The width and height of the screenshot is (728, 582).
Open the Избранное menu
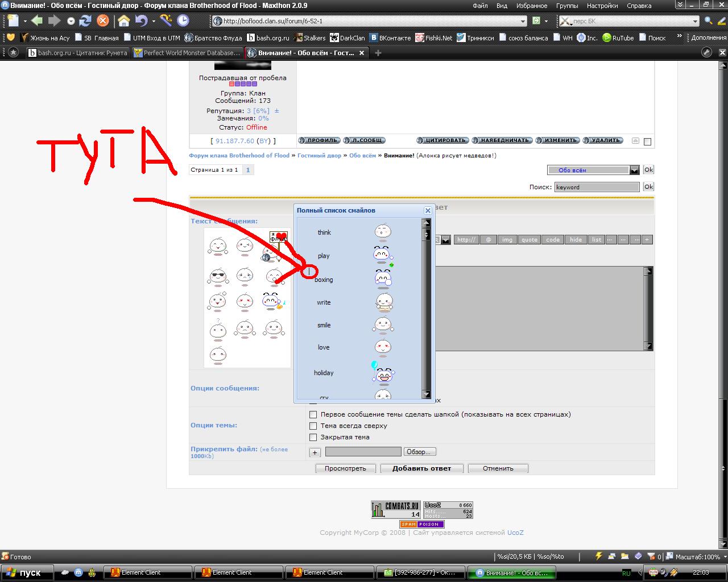(532, 6)
